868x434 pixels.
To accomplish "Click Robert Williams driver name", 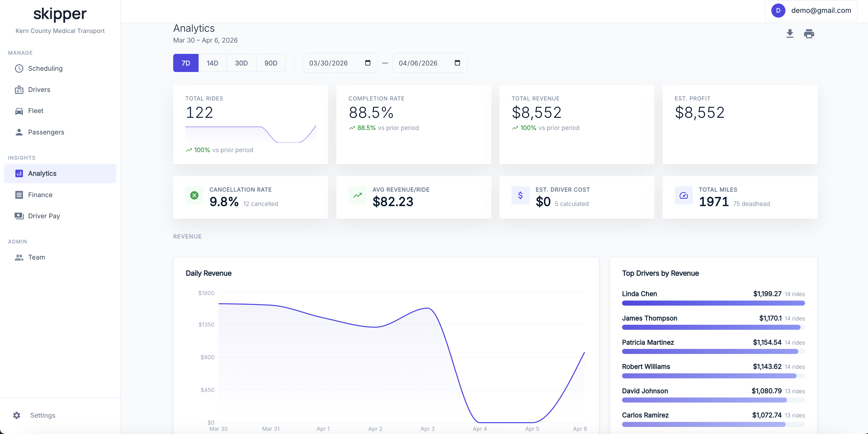I will [646, 367].
